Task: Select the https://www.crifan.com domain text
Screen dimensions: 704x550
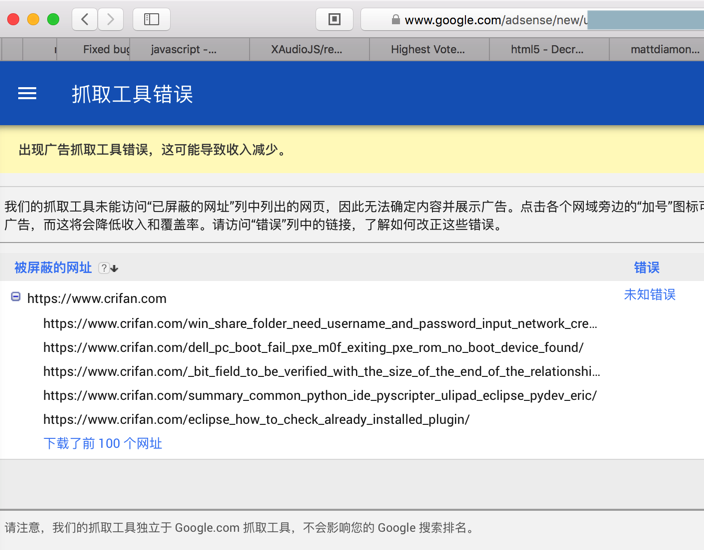Action: click(97, 299)
